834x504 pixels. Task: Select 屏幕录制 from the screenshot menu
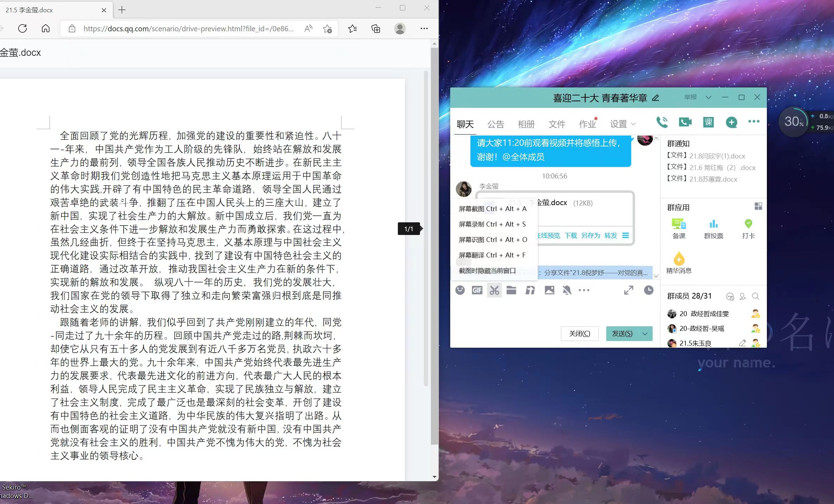pyautogui.click(x=492, y=224)
